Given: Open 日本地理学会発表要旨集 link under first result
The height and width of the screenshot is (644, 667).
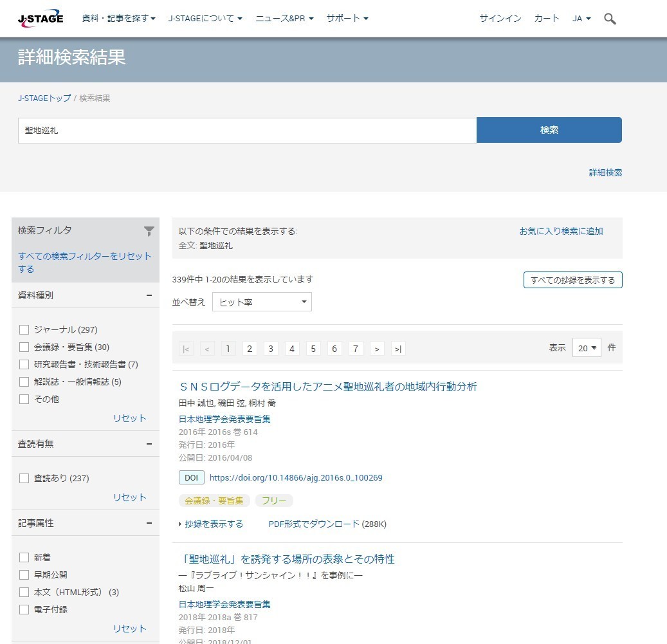Looking at the screenshot, I should coord(224,419).
